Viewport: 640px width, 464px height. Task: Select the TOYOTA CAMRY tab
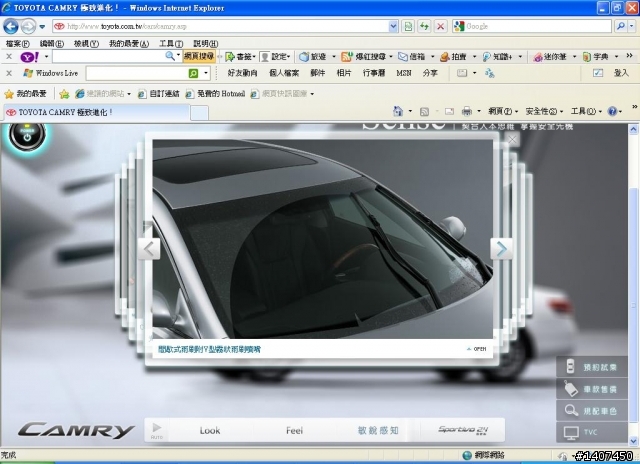pyautogui.click(x=96, y=112)
